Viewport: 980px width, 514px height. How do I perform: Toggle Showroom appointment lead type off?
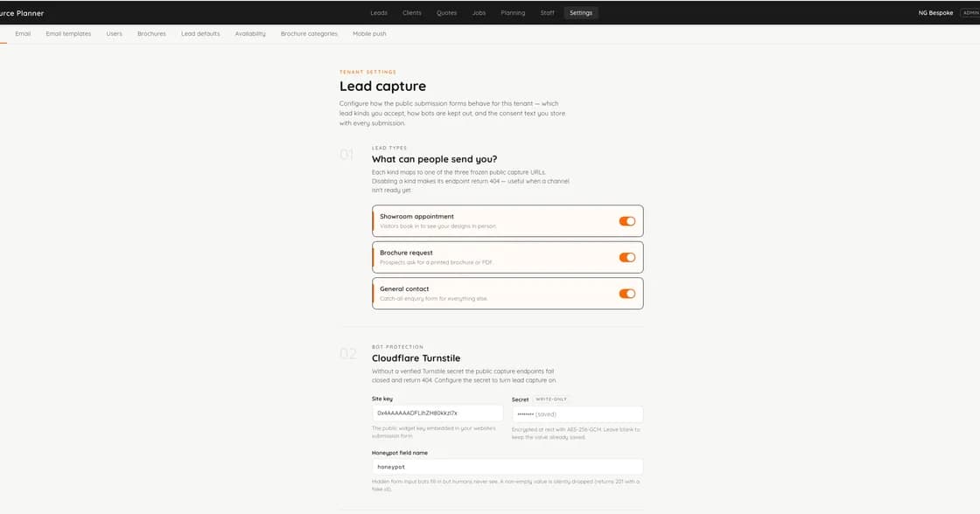626,221
